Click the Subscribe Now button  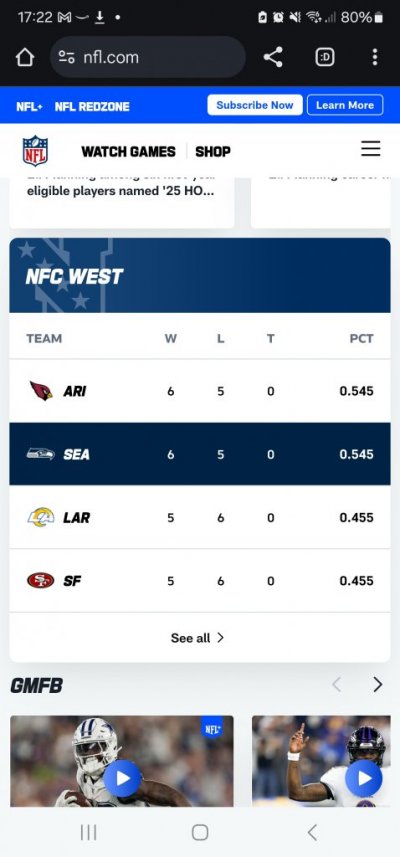pyautogui.click(x=255, y=105)
